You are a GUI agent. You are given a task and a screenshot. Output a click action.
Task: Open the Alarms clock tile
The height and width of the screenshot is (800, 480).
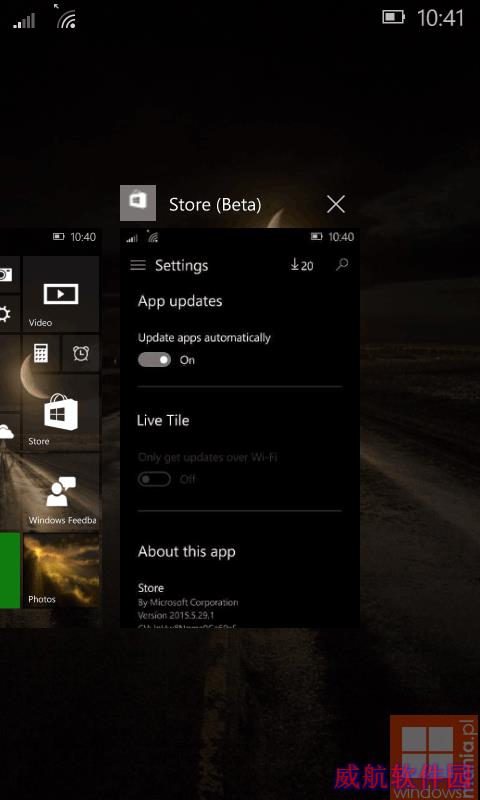(81, 353)
